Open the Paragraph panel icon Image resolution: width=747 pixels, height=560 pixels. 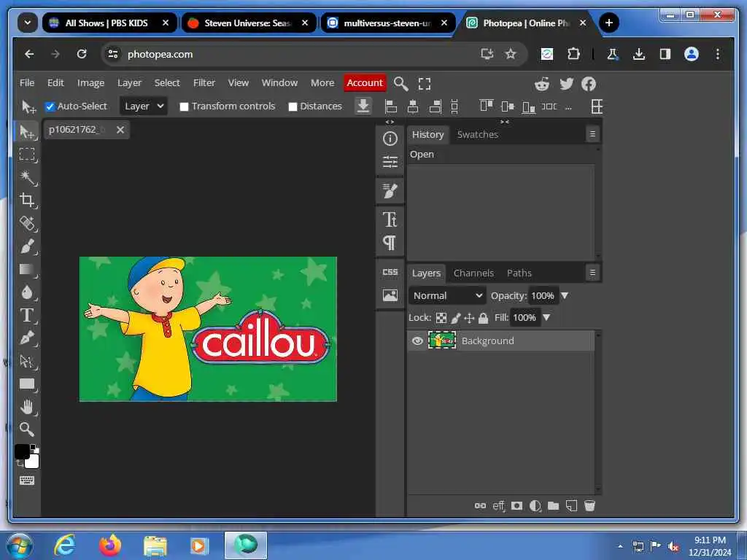click(x=390, y=243)
